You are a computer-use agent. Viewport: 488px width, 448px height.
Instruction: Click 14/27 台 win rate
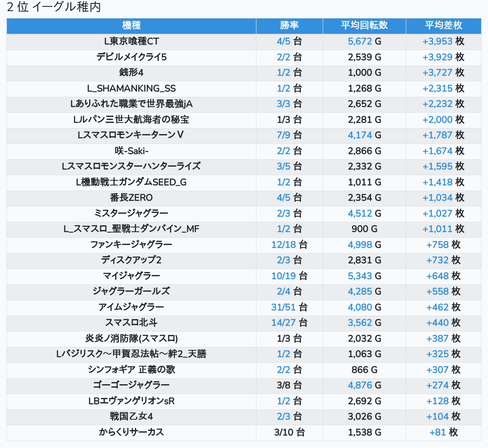pos(289,323)
